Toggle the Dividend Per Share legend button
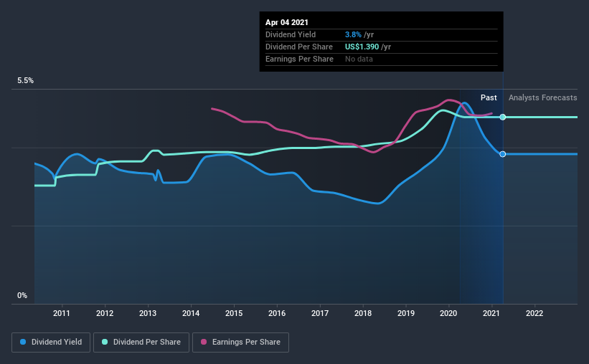 tap(141, 343)
